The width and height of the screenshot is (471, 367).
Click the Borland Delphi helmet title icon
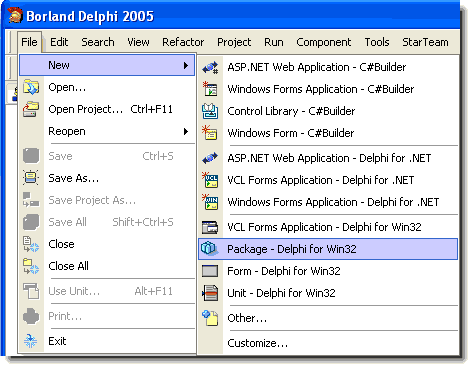(x=15, y=16)
